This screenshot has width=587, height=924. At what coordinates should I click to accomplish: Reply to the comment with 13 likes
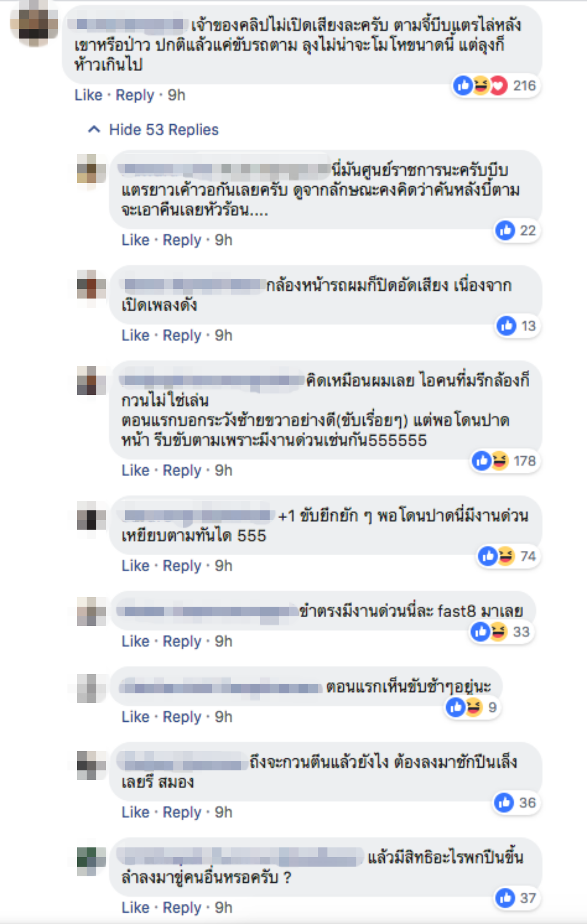[x=182, y=335]
